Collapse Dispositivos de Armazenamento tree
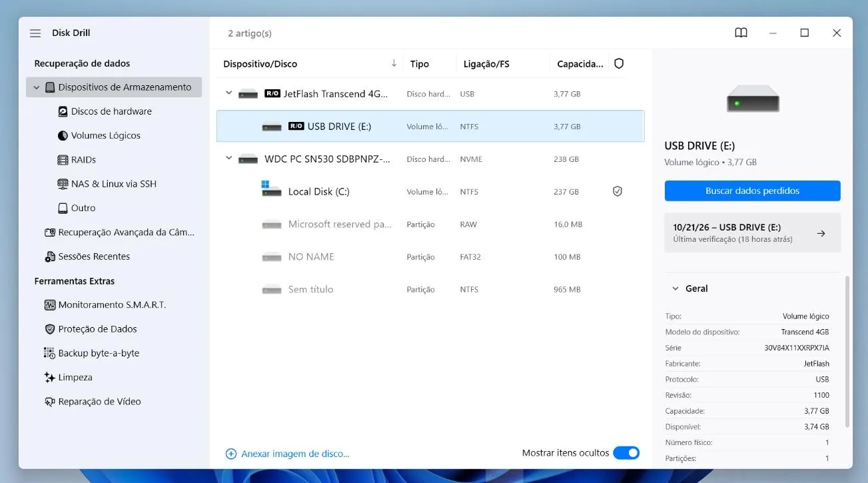 point(37,87)
